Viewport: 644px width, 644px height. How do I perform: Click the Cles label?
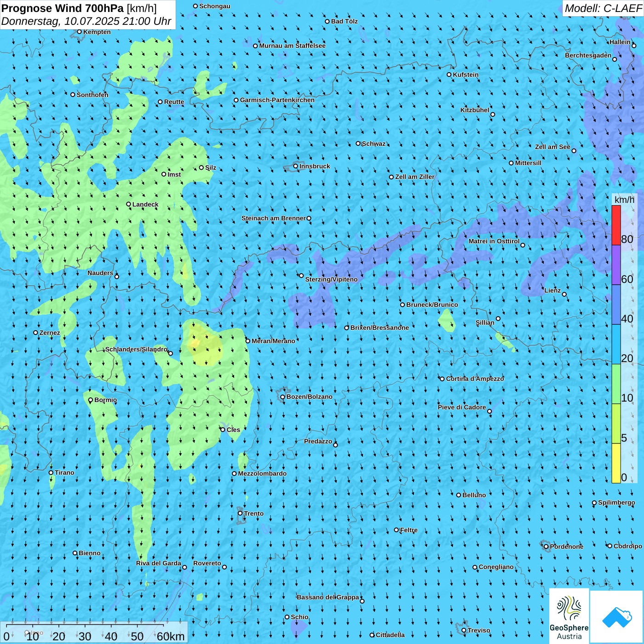point(233,430)
